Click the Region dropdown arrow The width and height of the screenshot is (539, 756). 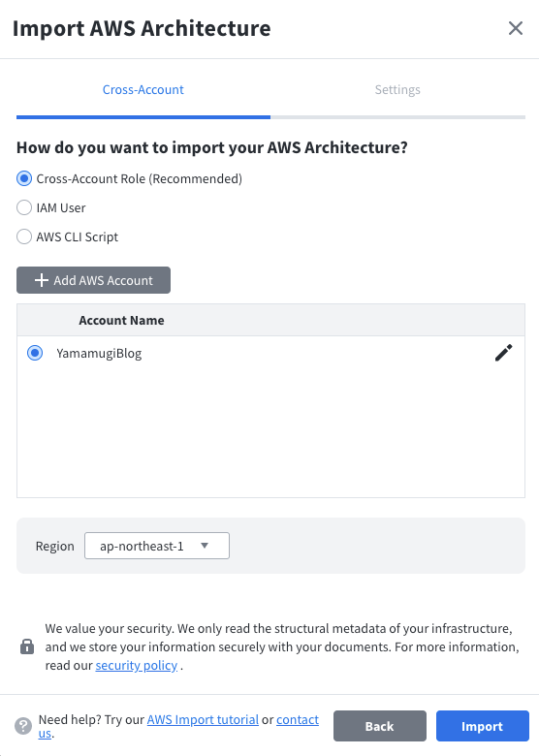pyautogui.click(x=205, y=546)
